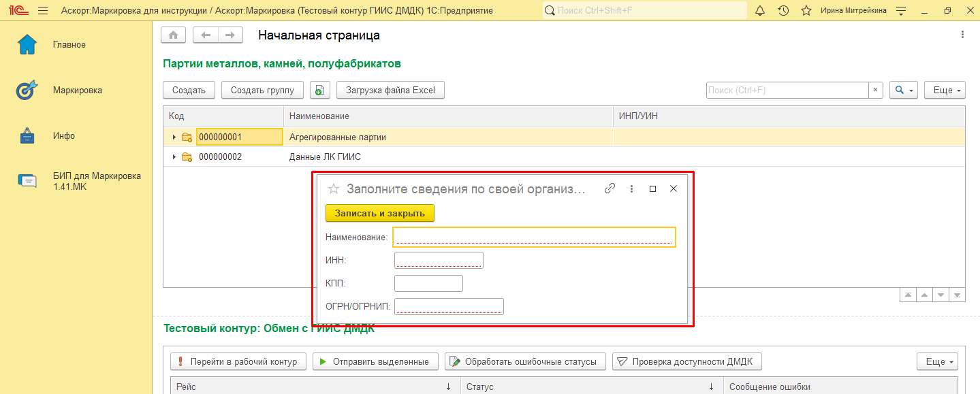
Task: Open the upper Еще dropdown menu
Action: coord(945,91)
